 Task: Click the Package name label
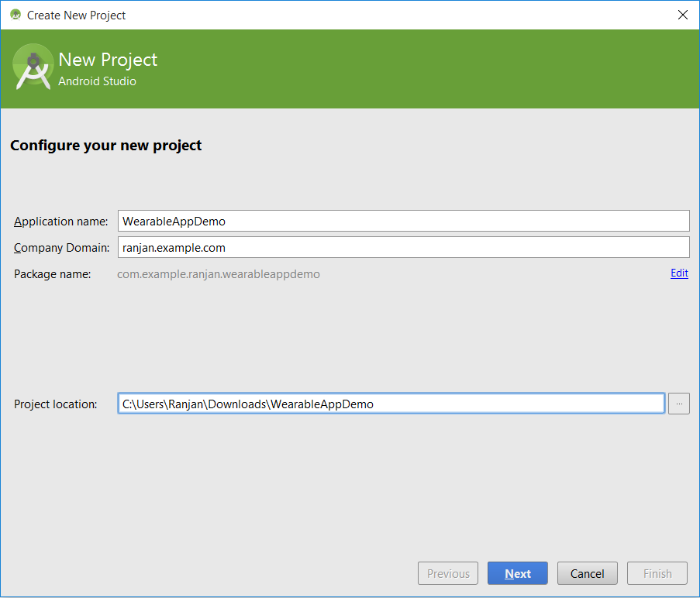point(52,274)
